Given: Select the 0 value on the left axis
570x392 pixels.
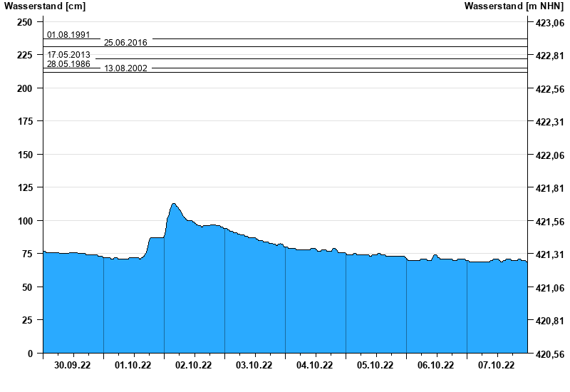Looking at the screenshot, I should [29, 354].
